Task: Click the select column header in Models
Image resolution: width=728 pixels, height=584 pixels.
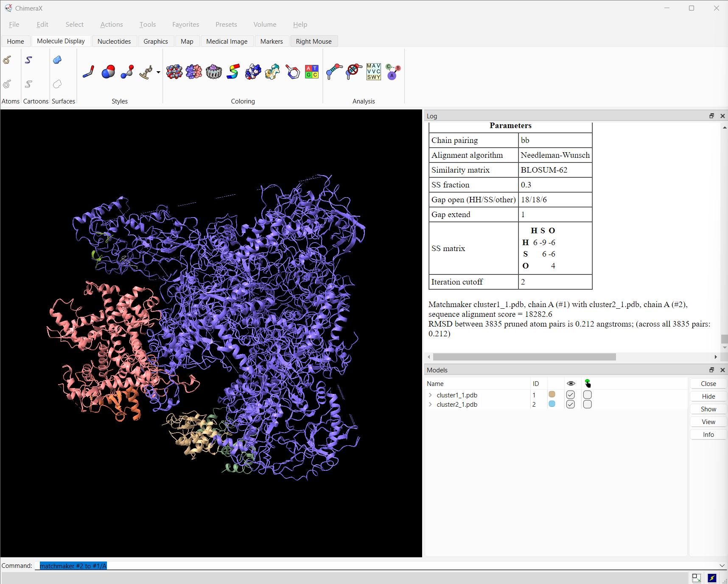Action: point(588,383)
